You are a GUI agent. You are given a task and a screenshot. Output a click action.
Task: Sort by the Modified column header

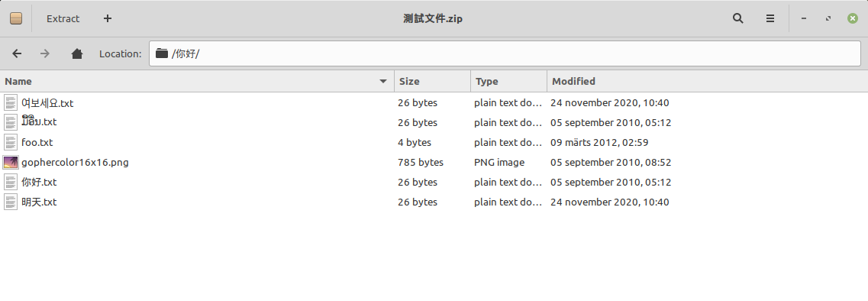(x=708, y=81)
